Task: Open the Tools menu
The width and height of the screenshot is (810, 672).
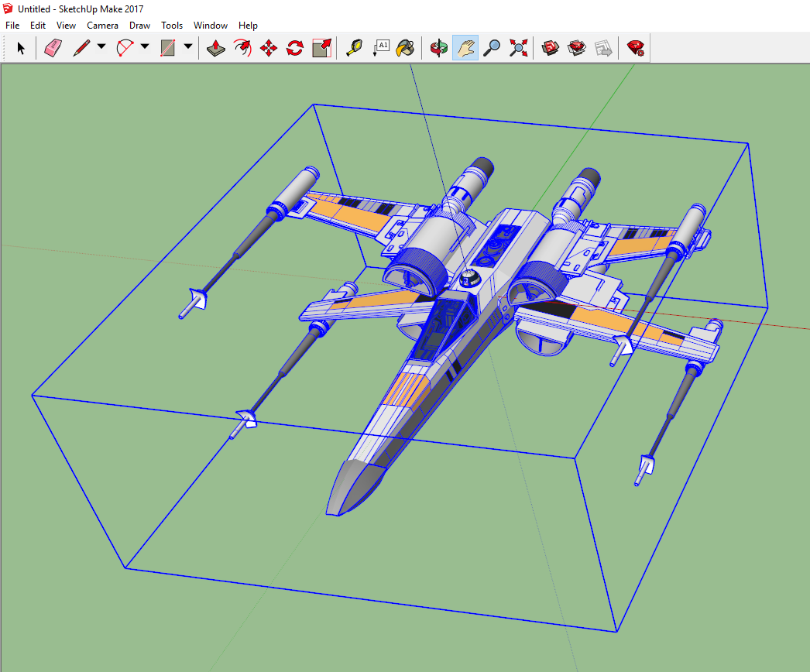Action: 171,26
